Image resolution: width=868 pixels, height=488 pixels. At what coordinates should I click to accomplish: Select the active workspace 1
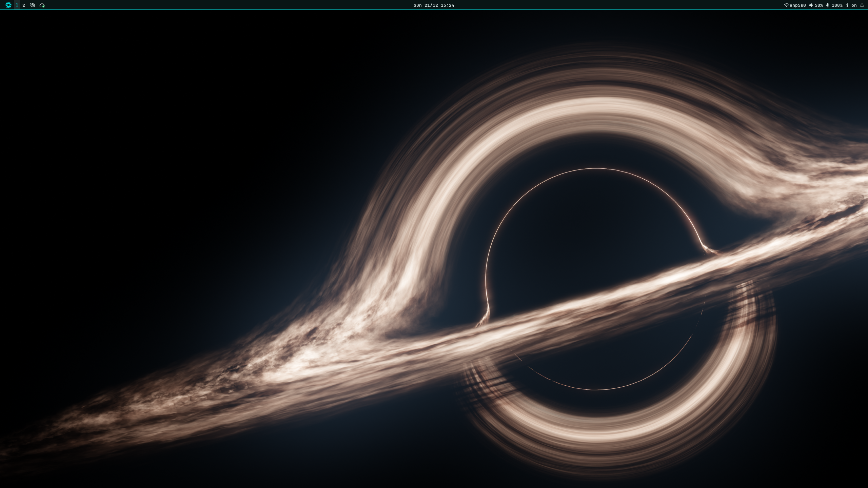pos(17,5)
